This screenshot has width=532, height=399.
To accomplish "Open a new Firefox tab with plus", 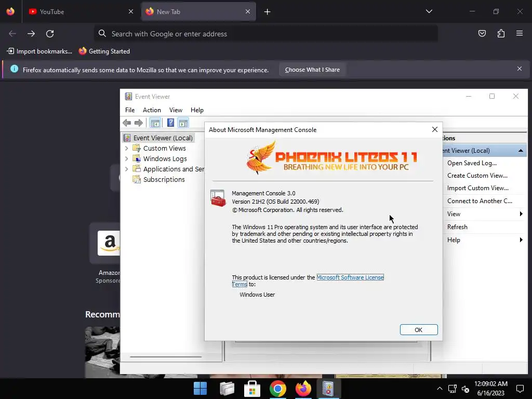I will click(267, 12).
